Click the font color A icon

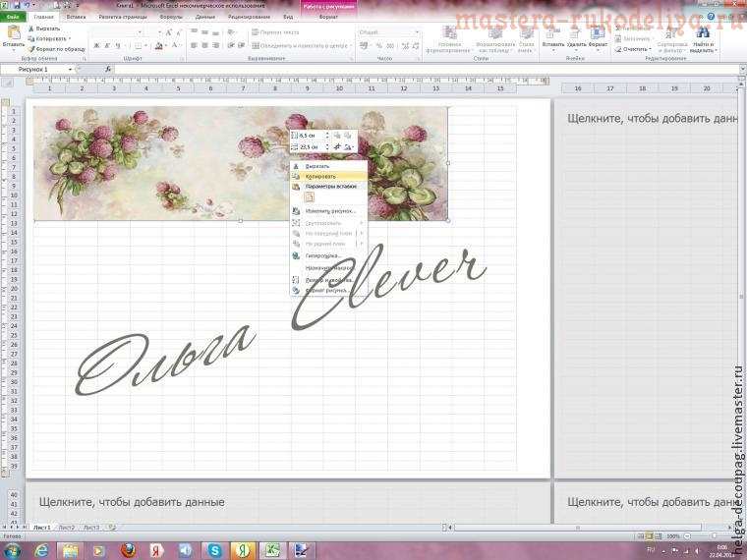pyautogui.click(x=174, y=46)
